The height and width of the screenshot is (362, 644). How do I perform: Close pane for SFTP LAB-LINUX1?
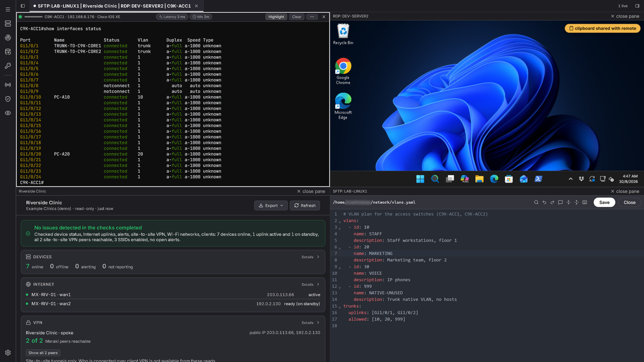point(625,191)
